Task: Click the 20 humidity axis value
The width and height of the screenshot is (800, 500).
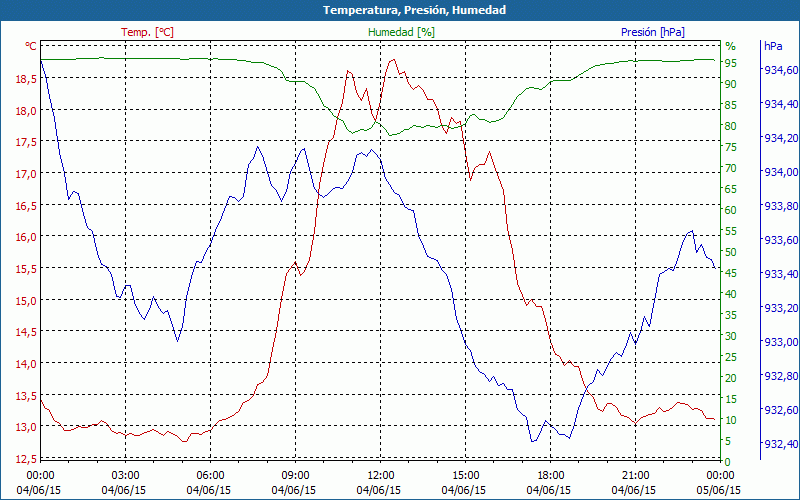Action: (x=731, y=378)
